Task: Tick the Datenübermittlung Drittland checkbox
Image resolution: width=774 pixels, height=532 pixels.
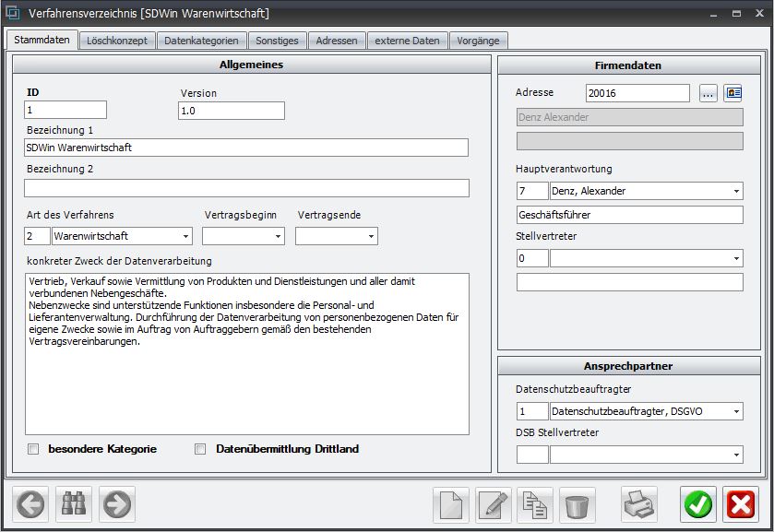Action: (200, 449)
